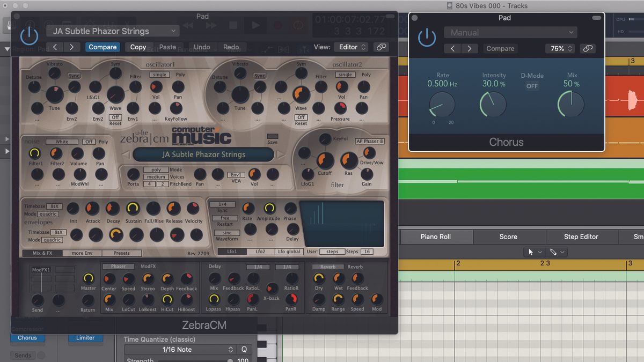The height and width of the screenshot is (362, 644).
Task: Open the Score tab
Action: (508, 237)
